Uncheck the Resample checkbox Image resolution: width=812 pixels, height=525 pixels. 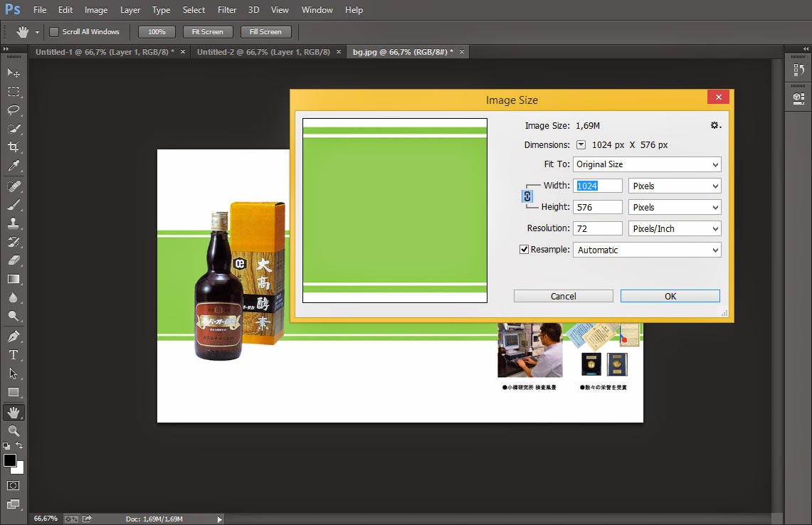coord(524,250)
